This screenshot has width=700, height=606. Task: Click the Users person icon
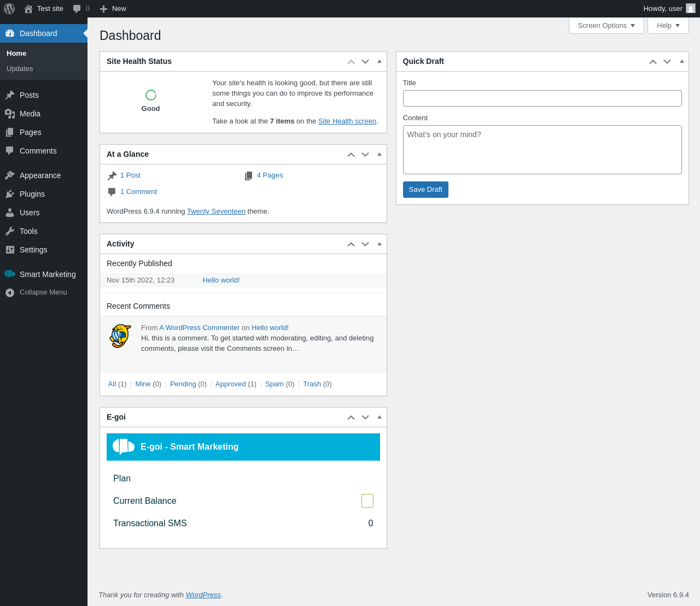point(10,213)
